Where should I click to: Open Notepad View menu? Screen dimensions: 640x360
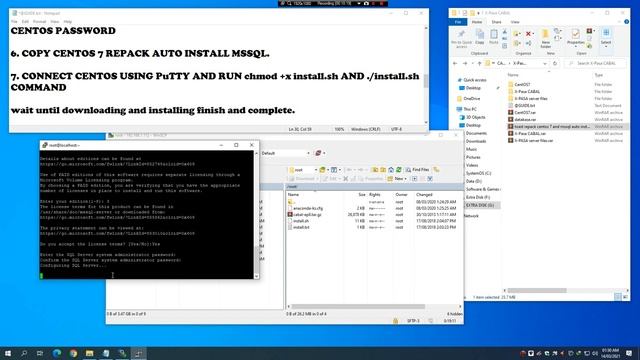click(55, 22)
